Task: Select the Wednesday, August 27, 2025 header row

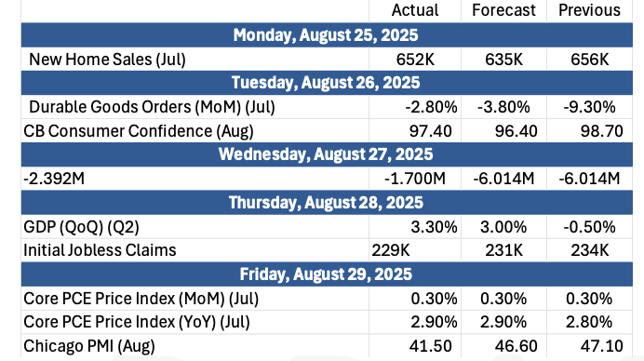Action: coord(327,154)
